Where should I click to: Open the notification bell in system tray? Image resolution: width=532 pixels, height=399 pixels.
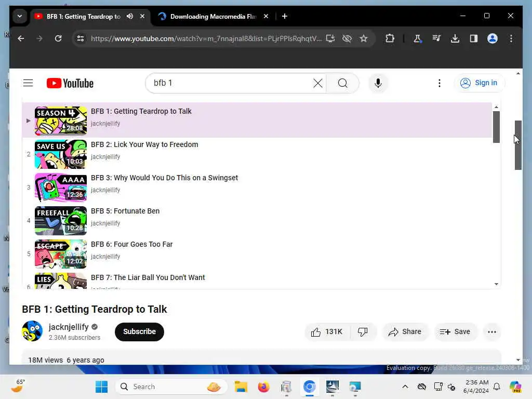[x=497, y=387]
